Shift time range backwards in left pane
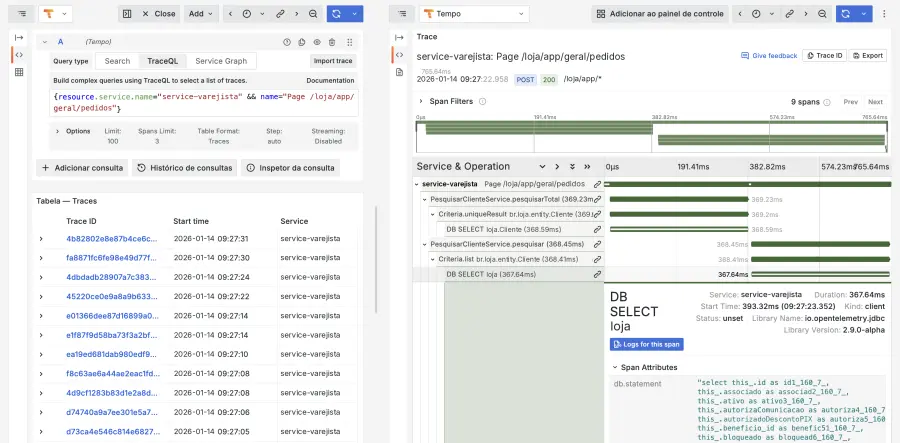The height and width of the screenshot is (443, 900). point(230,14)
